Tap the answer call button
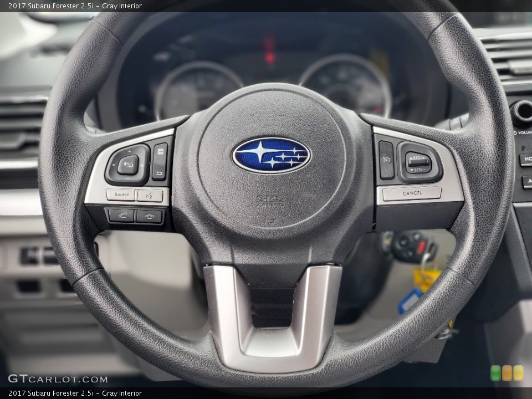The width and height of the screenshot is (532, 399). (x=121, y=215)
